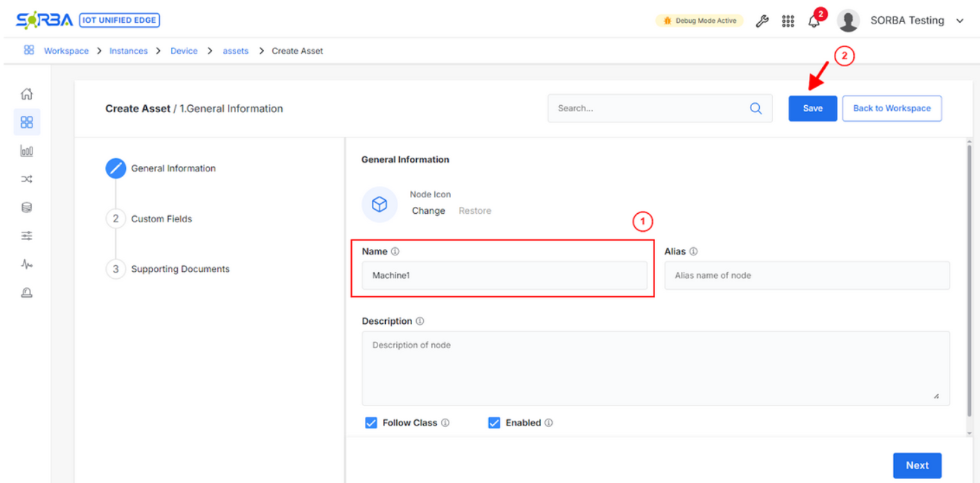This screenshot has width=980, height=483.
Task: Click the bar chart icon in sidebar
Action: (x=26, y=151)
